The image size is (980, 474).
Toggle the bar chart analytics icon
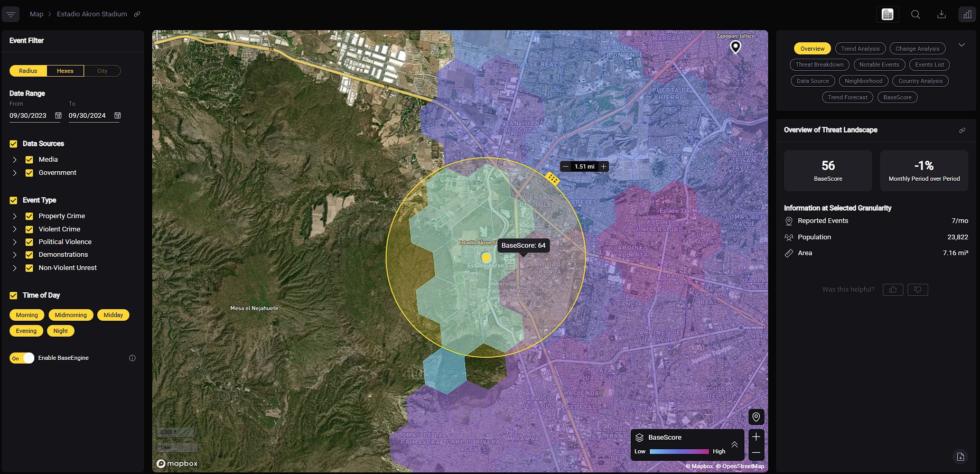[x=967, y=14]
